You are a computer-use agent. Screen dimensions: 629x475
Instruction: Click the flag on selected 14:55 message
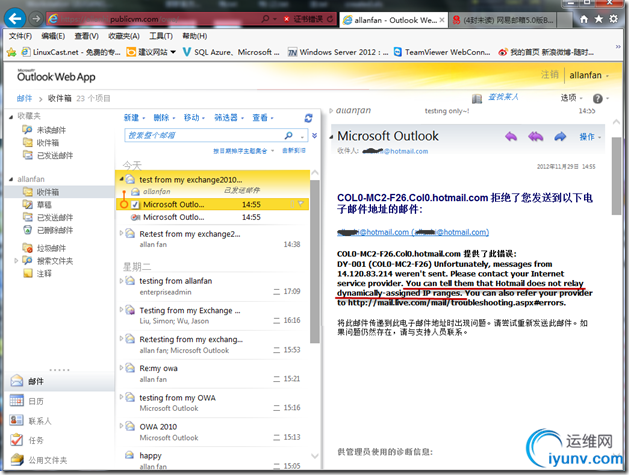tap(300, 204)
